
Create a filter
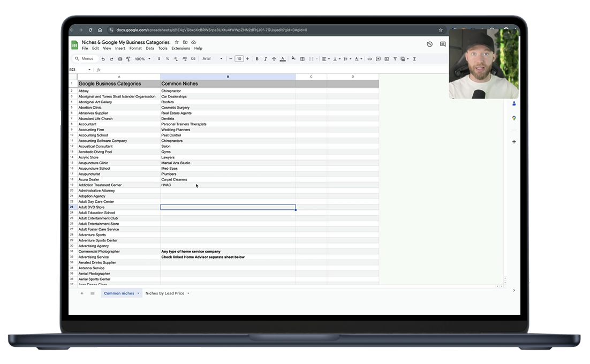pyautogui.click(x=395, y=59)
